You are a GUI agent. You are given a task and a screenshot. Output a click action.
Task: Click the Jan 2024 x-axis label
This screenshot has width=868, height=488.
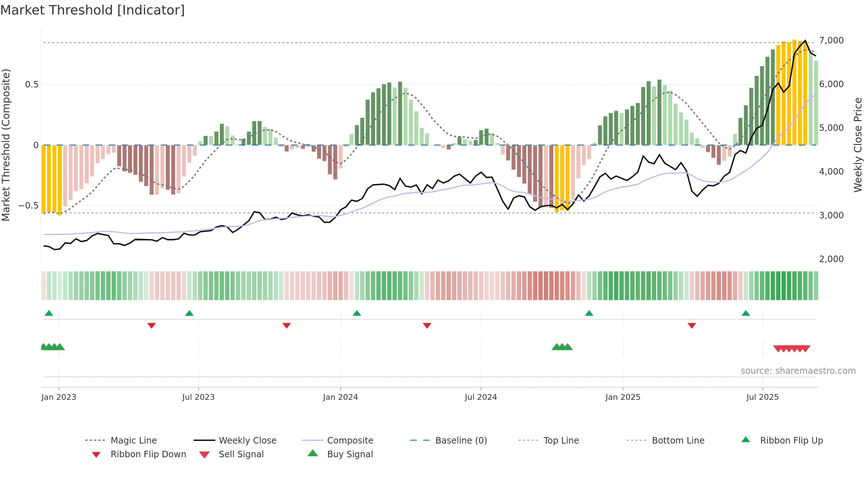[x=340, y=397]
